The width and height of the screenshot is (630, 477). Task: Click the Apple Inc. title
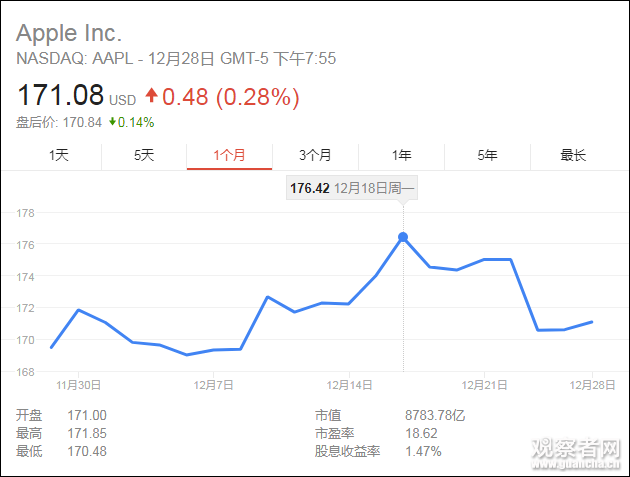tap(69, 33)
